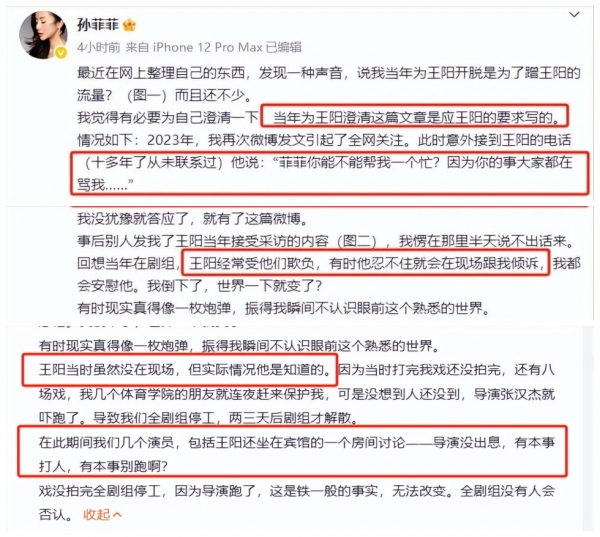The image size is (600, 537).
Task: Click the (图一) image reference
Action: 147,95
